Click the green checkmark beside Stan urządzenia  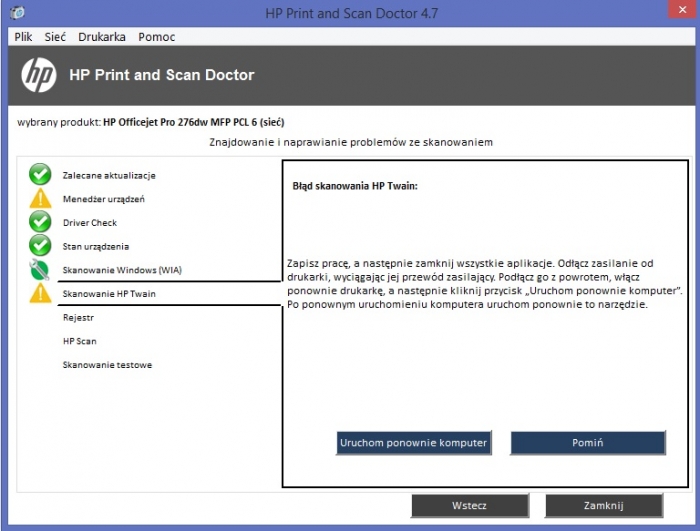tap(40, 246)
